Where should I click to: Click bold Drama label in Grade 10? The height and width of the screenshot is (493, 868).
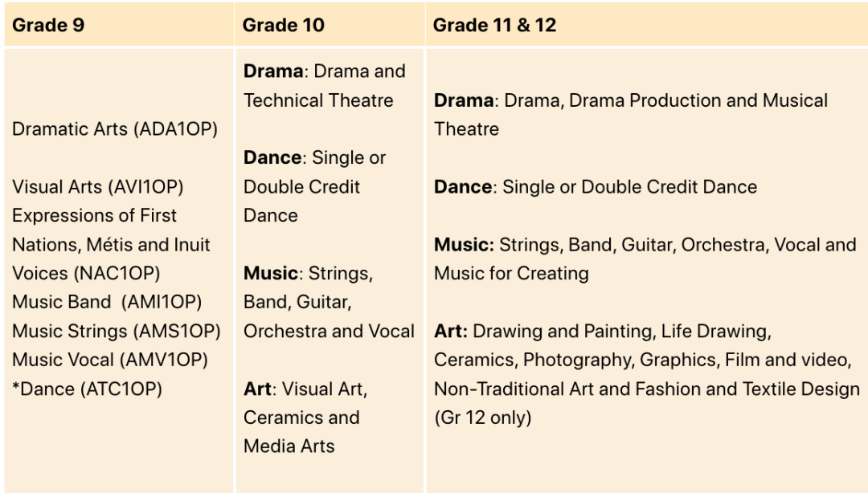coord(273,71)
